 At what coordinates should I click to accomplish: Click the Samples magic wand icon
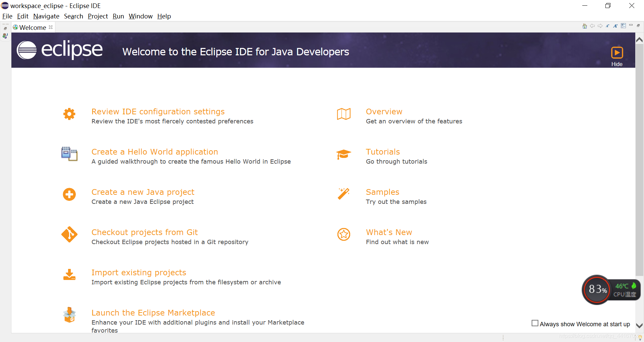[x=344, y=194]
